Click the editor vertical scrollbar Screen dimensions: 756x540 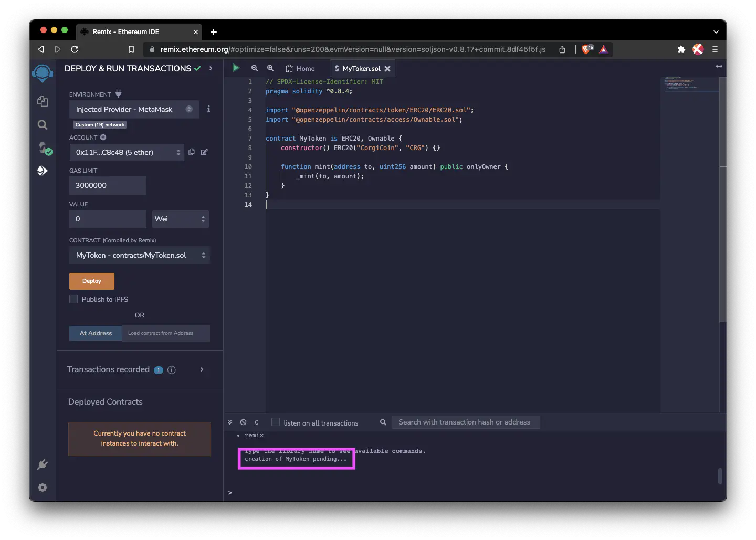point(723,199)
